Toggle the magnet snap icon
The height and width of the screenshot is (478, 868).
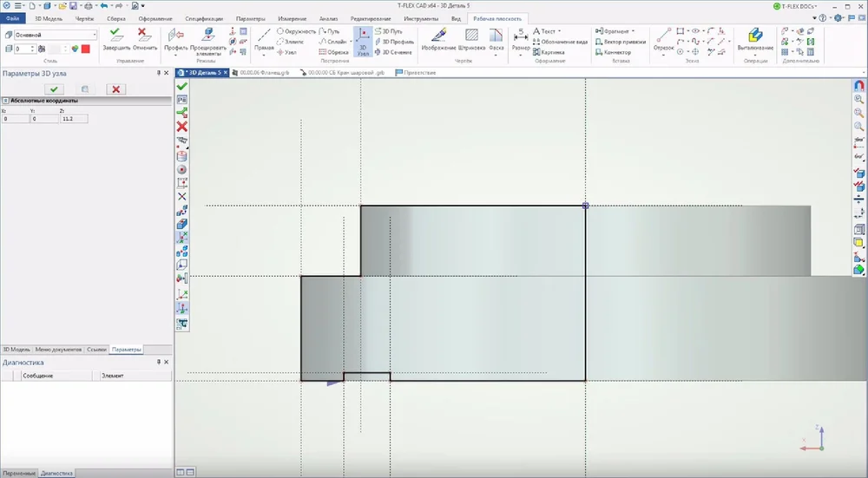tap(859, 86)
